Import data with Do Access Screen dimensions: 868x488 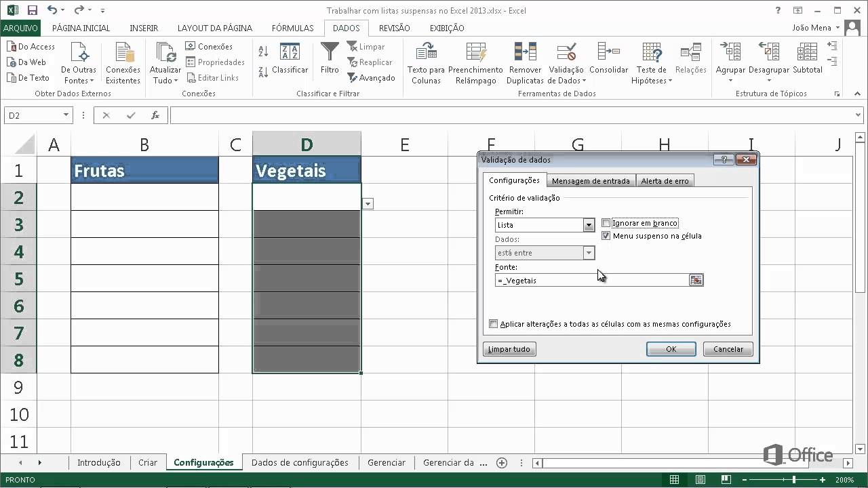31,47
